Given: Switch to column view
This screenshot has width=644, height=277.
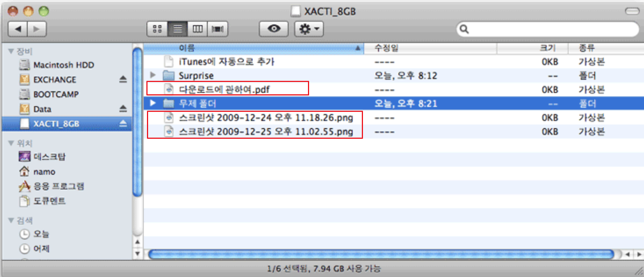Looking at the screenshot, I should 197,29.
